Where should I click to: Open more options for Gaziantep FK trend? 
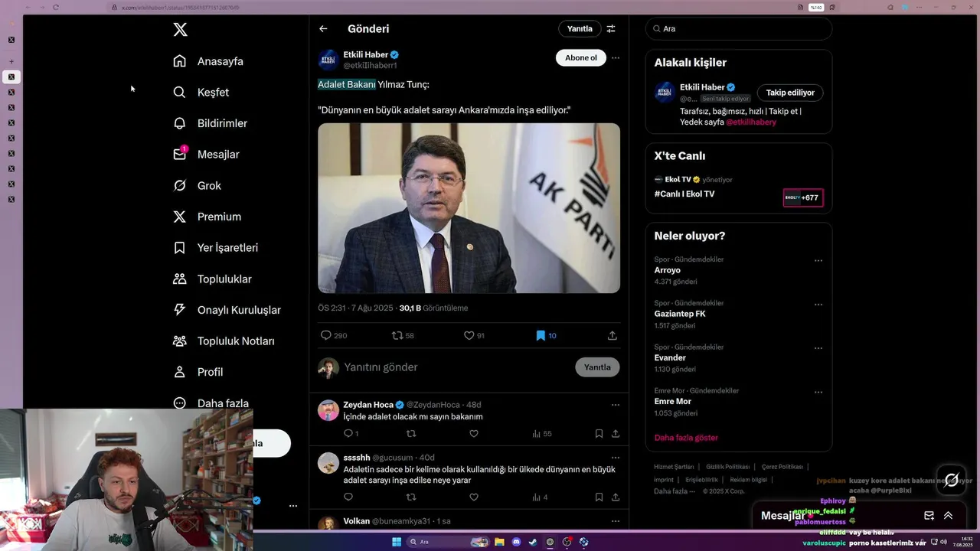pos(818,305)
